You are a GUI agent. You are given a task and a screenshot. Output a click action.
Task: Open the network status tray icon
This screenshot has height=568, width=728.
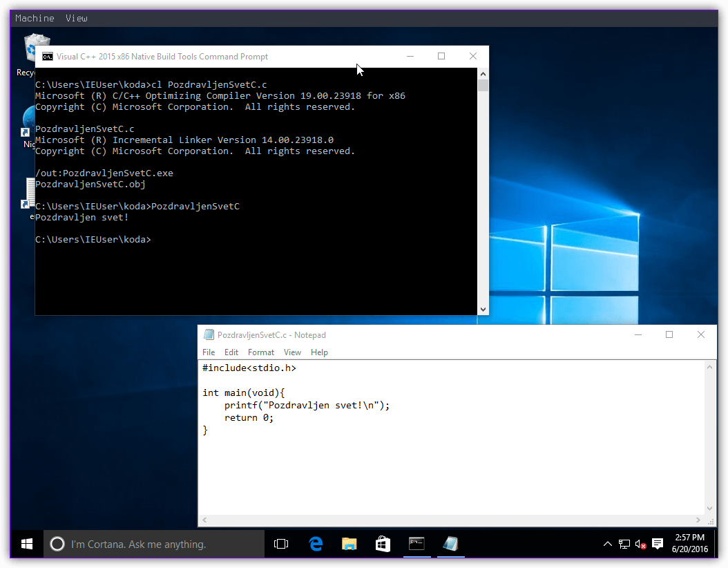[624, 544]
